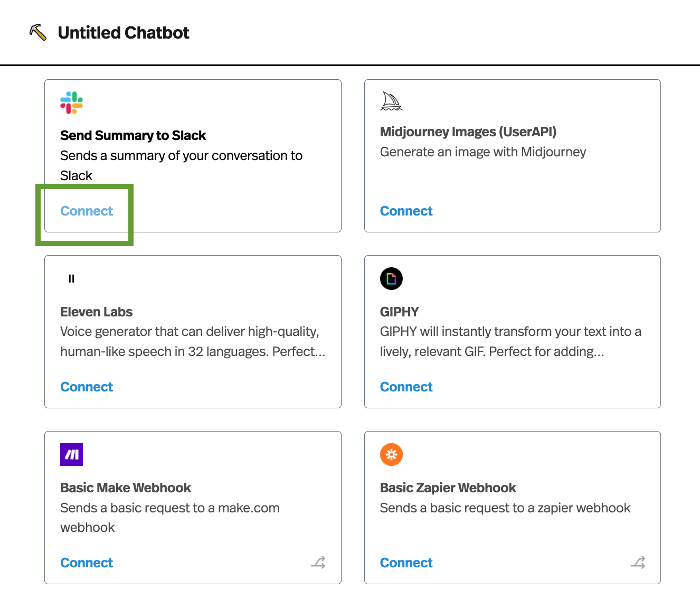Click the Midjourney sailboat icon
700x599 pixels.
[x=391, y=101]
